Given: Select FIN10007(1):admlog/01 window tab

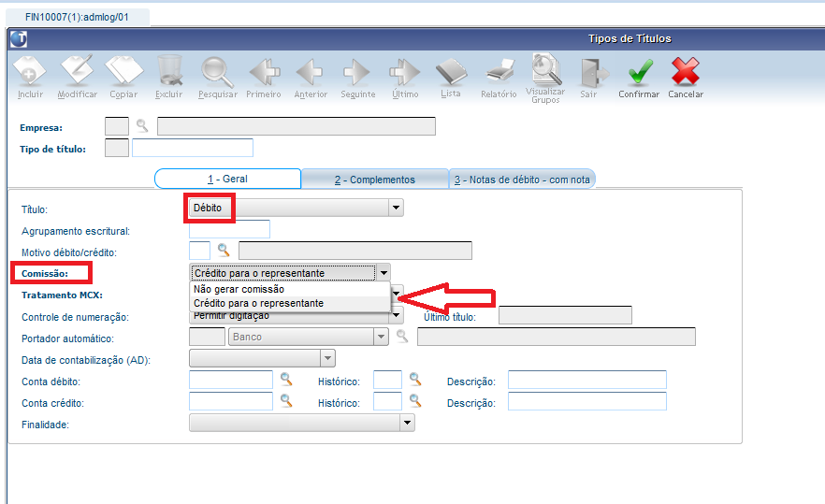Looking at the screenshot, I should tap(77, 17).
